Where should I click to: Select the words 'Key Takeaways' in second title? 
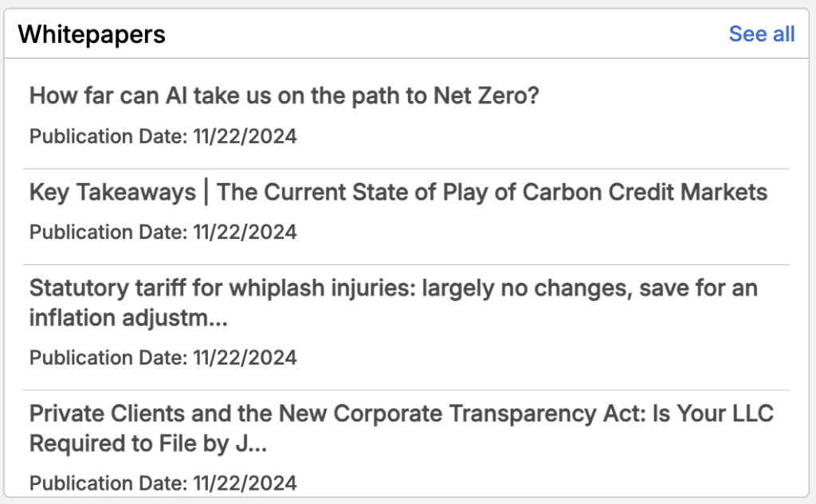click(x=112, y=192)
